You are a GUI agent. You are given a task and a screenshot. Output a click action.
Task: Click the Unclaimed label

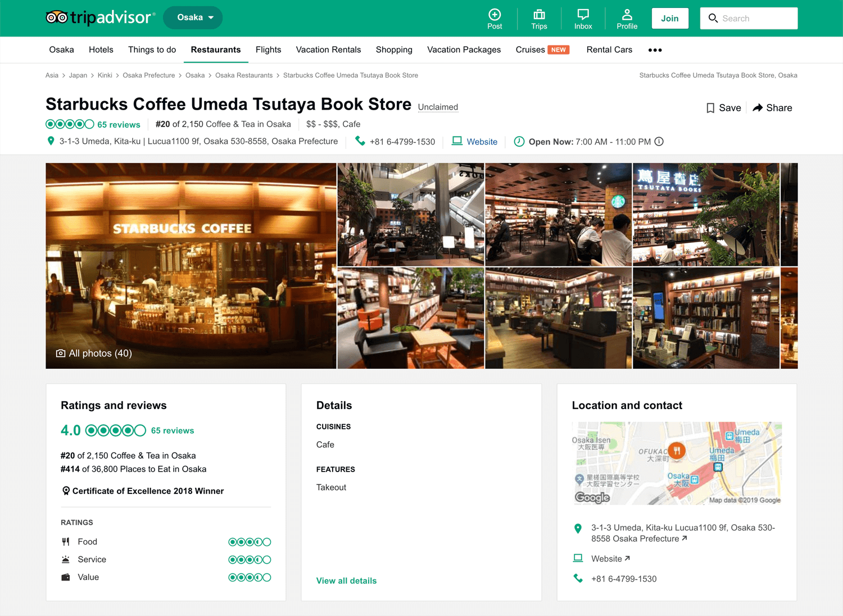(x=438, y=107)
